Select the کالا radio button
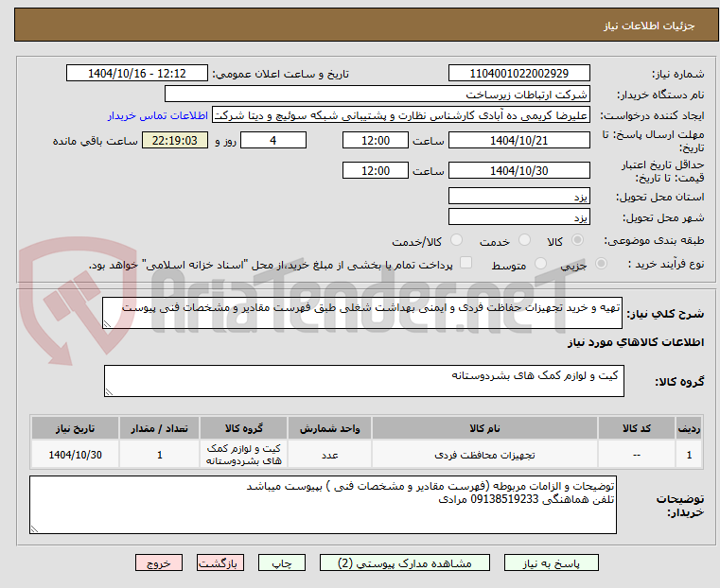The image size is (720, 588). click(578, 240)
